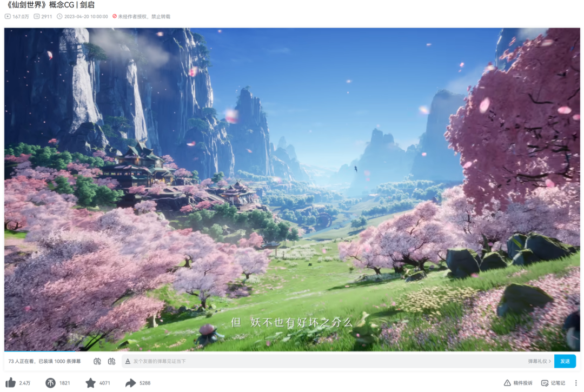Click the video frame to toggle playback
Image resolution: width=584 pixels, height=392 pixels.
[292, 189]
